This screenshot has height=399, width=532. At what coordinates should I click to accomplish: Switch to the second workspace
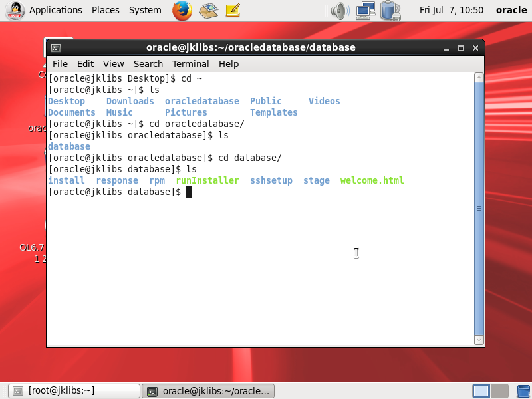499,391
